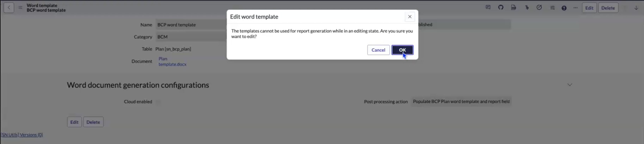
Task: Toggle the Cloud enabled checkbox
Action: [x=158, y=102]
